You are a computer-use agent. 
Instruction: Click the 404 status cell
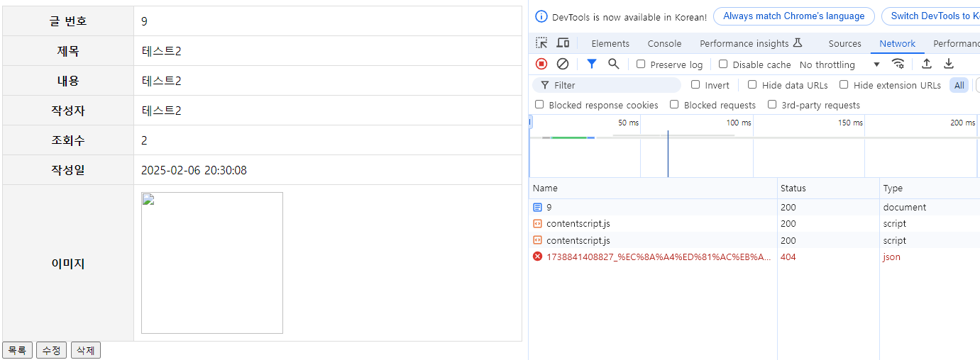click(828, 257)
